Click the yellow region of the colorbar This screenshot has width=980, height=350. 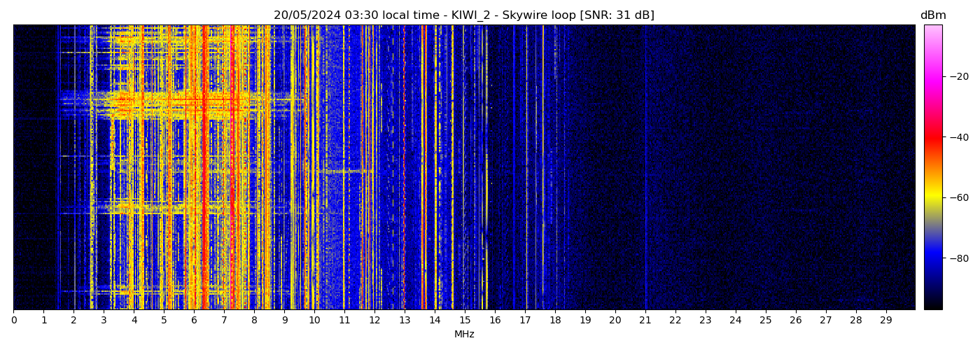coord(932,198)
